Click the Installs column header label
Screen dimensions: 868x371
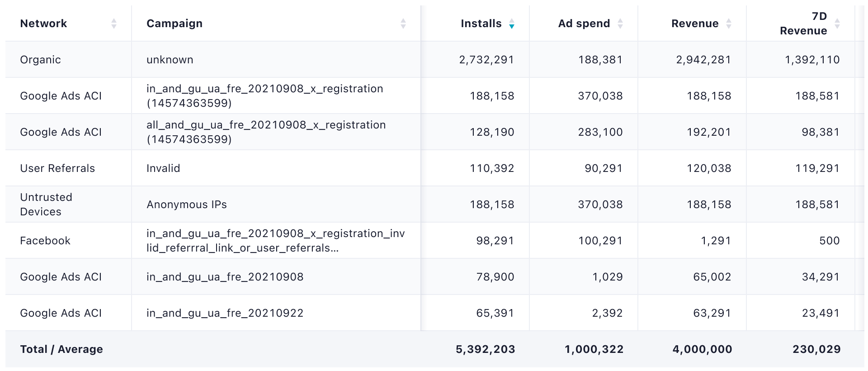481,24
